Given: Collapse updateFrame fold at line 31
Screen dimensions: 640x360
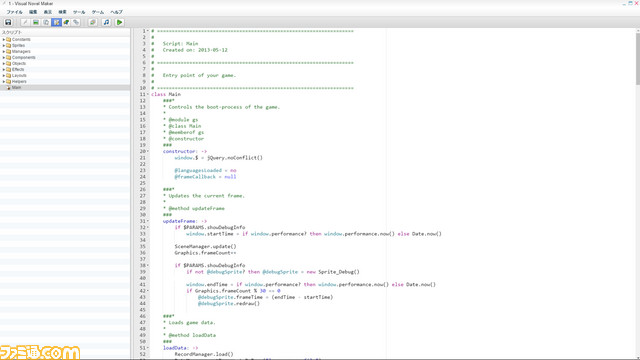Looking at the screenshot, I should point(148,221).
